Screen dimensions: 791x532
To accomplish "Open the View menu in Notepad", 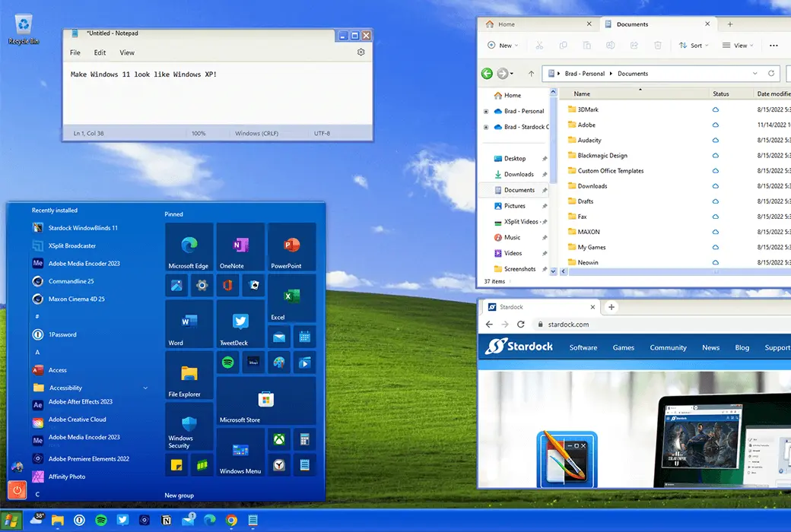I will [127, 52].
